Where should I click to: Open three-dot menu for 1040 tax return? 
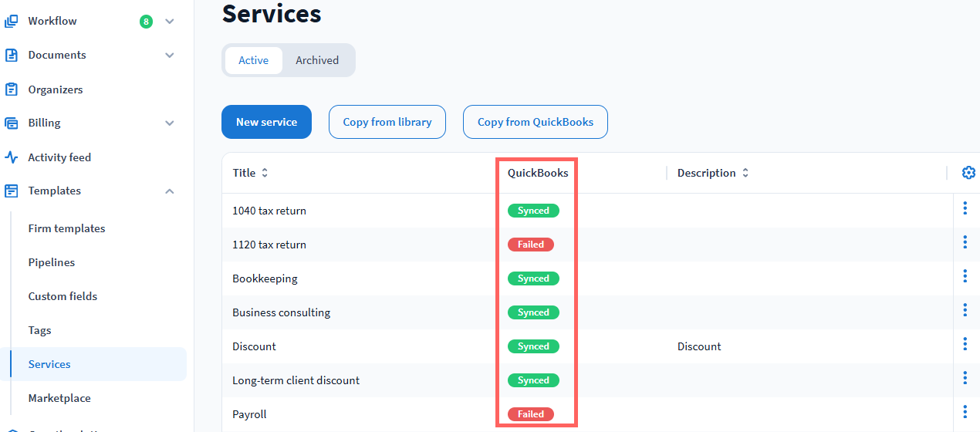[965, 208]
